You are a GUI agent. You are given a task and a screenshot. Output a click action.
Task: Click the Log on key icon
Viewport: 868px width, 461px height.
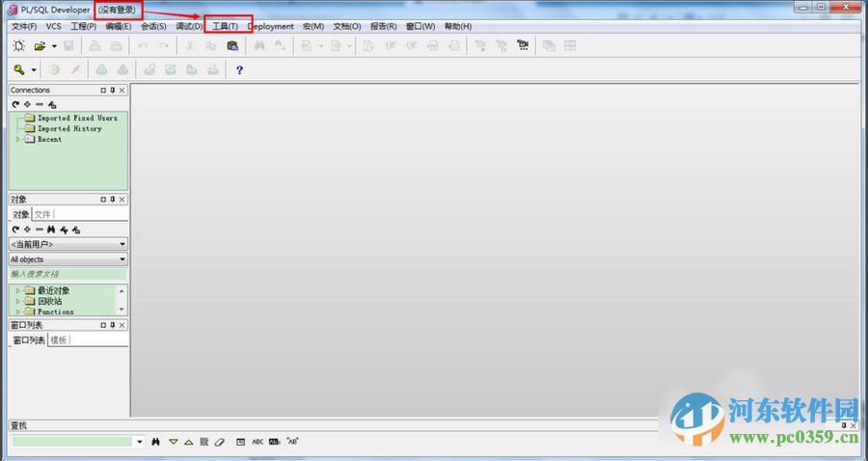coord(19,69)
